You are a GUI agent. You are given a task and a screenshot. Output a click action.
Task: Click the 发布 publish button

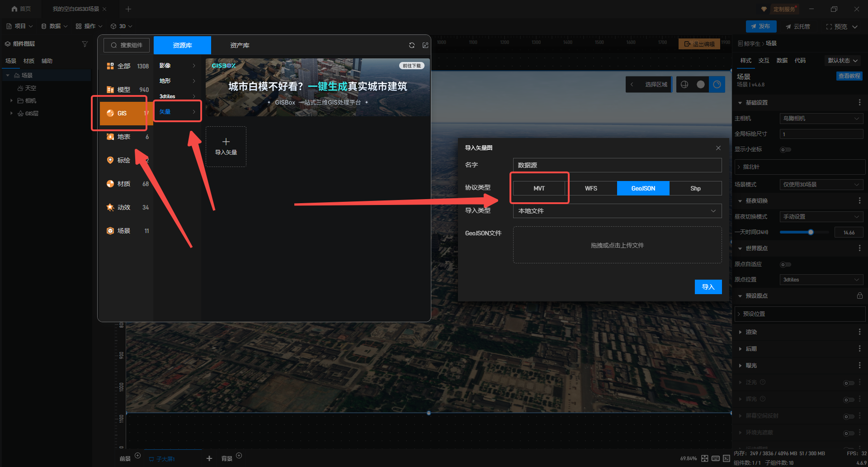click(x=761, y=26)
